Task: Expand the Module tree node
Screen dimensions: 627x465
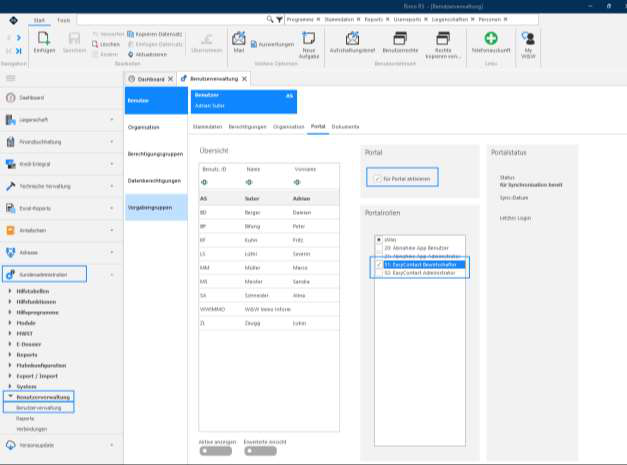Action: (x=10, y=322)
